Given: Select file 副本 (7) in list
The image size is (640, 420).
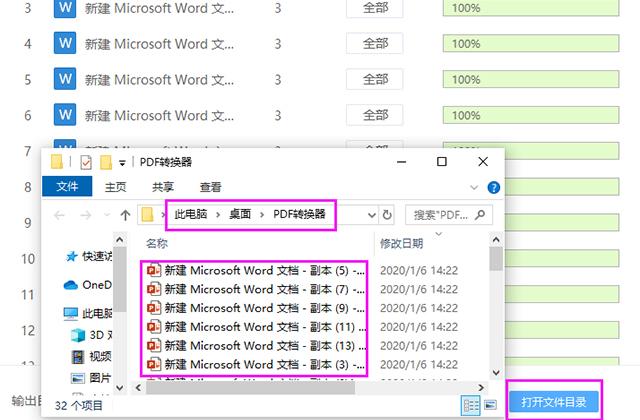Looking at the screenshot, I should pyautogui.click(x=256, y=289).
